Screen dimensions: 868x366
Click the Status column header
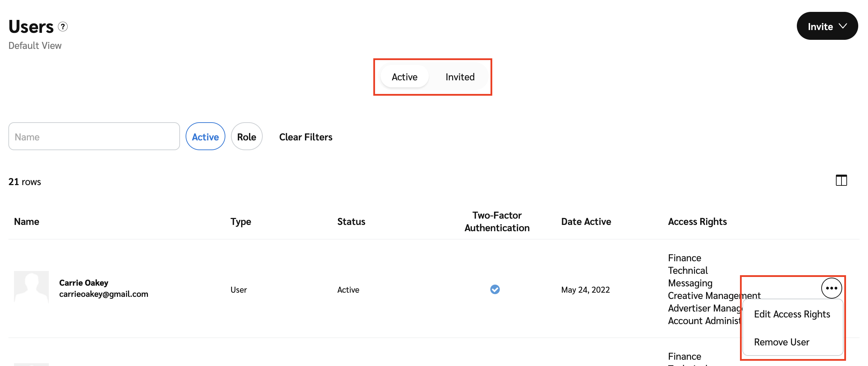tap(351, 222)
